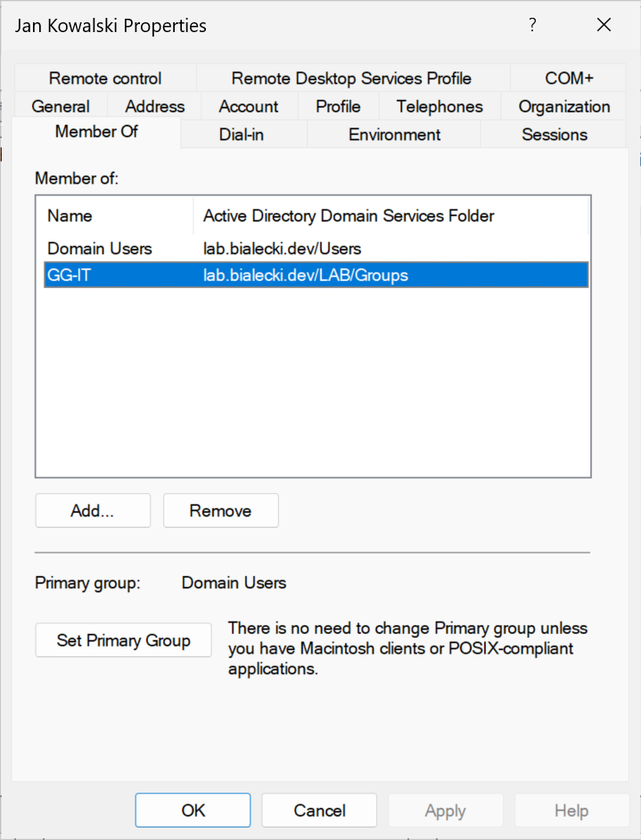Open the Address tab
The height and width of the screenshot is (840, 641).
[x=155, y=106]
